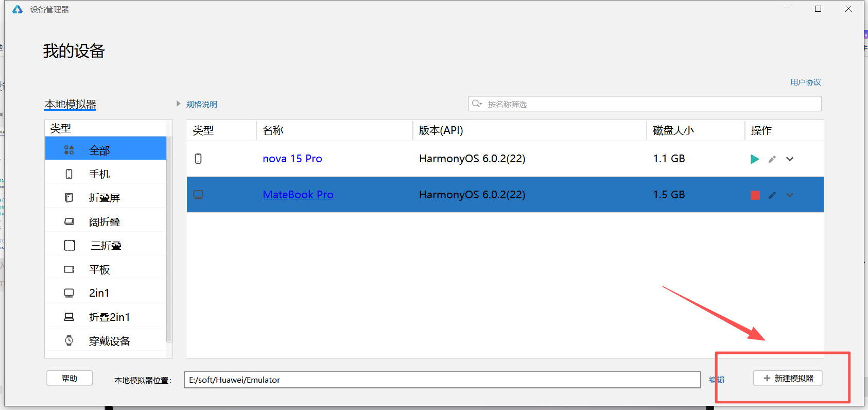Edit the MateBook Pro emulator settings
Image resolution: width=868 pixels, height=410 pixels.
coord(772,195)
